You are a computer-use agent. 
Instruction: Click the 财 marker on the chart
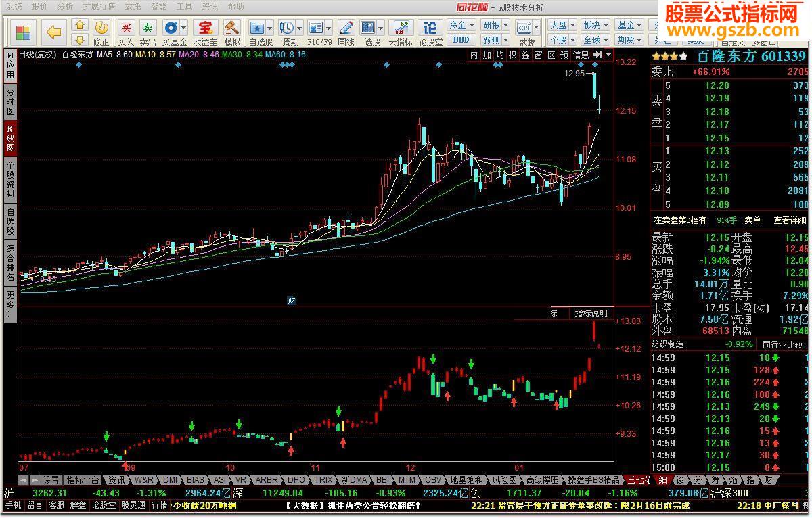(x=292, y=301)
